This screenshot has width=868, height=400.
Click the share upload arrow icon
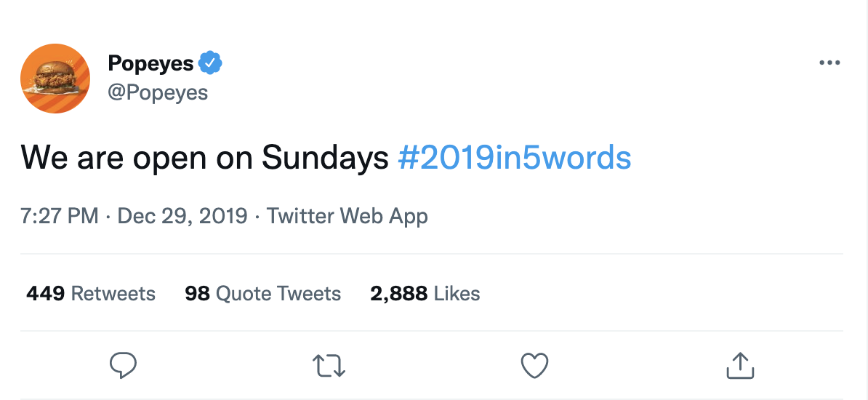[740, 365]
